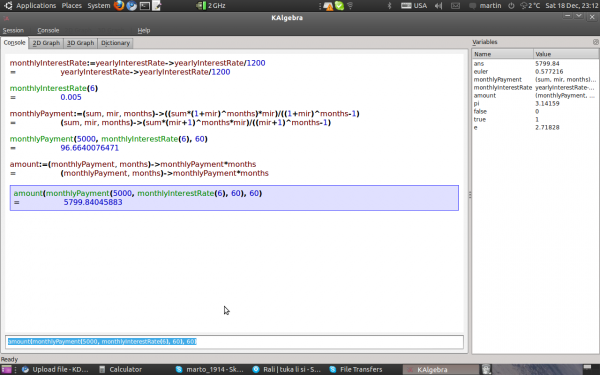Click the Name column header in Variables

click(502, 54)
